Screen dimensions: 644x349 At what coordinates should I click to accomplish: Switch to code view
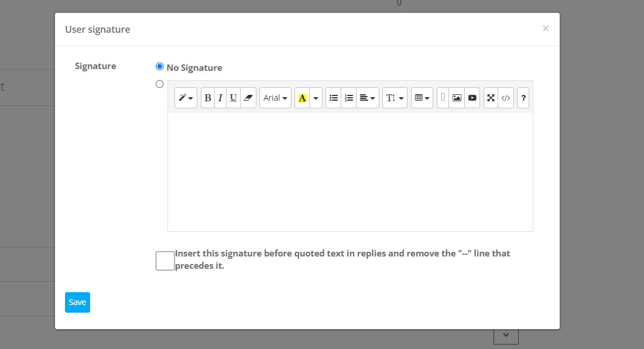(x=506, y=98)
